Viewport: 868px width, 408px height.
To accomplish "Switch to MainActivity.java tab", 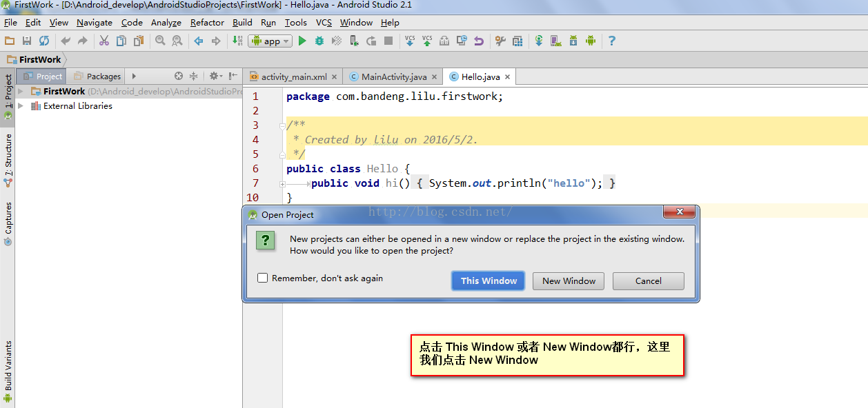I will (394, 77).
